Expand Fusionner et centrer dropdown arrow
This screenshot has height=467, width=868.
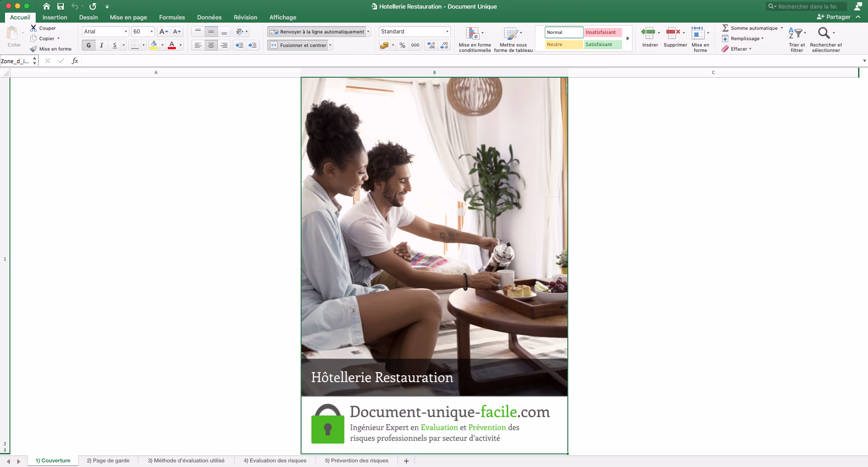pos(330,45)
